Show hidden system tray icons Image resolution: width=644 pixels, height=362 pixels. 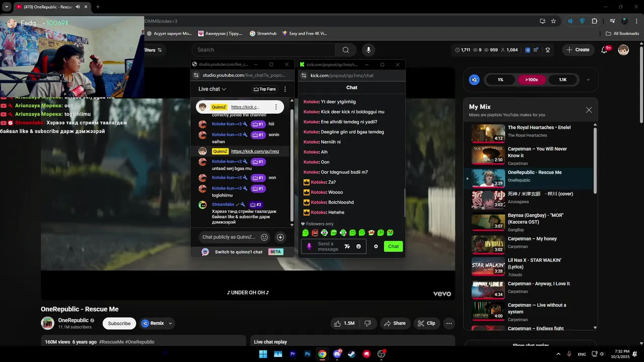558,354
